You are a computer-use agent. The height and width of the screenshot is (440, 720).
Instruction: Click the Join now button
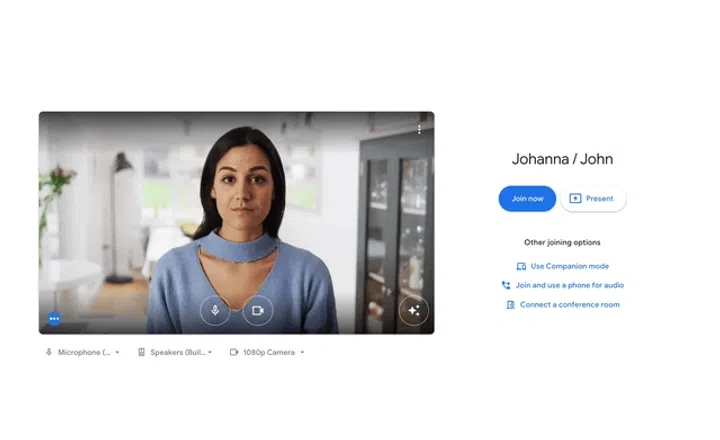click(527, 198)
